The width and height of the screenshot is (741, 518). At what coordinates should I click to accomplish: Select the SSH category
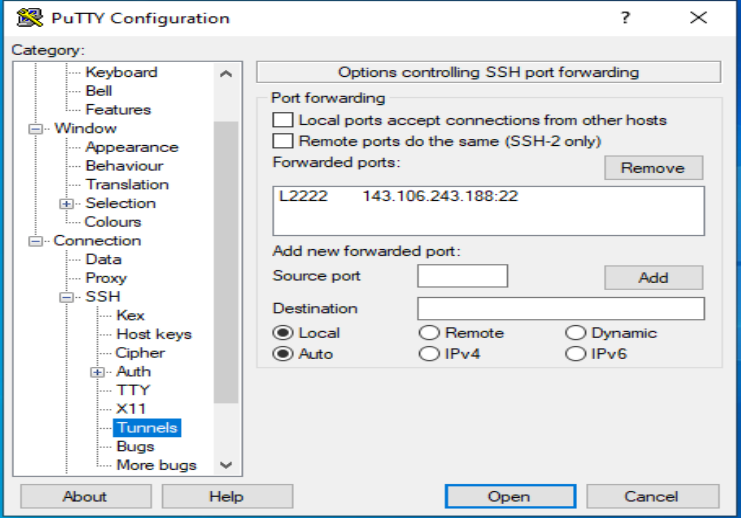[x=103, y=297]
